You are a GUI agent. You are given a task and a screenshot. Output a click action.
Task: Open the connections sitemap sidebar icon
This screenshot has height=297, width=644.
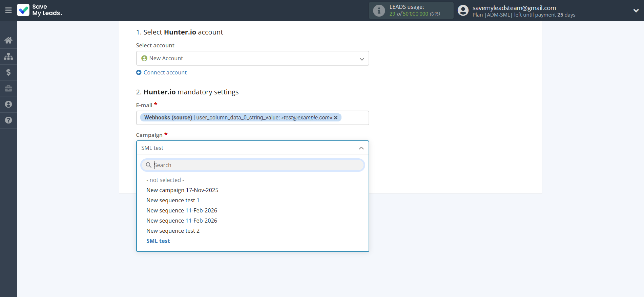coord(8,56)
